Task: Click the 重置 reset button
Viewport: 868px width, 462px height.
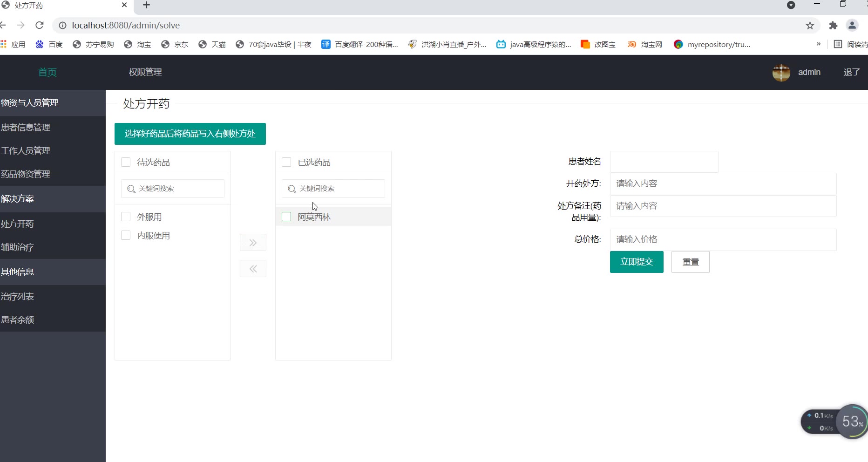Action: click(691, 262)
